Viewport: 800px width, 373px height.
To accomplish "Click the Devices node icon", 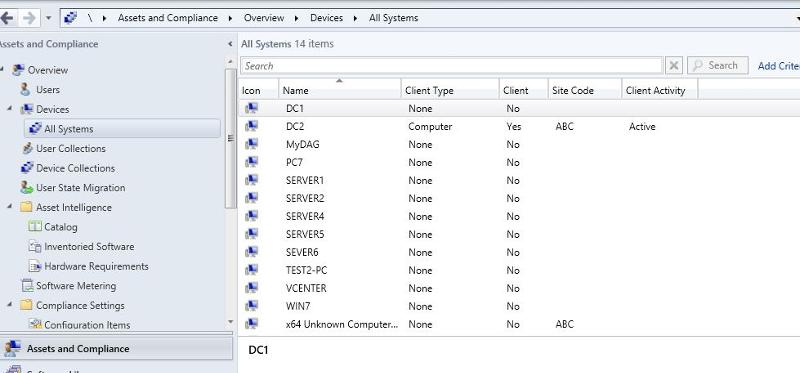I will tap(27, 109).
